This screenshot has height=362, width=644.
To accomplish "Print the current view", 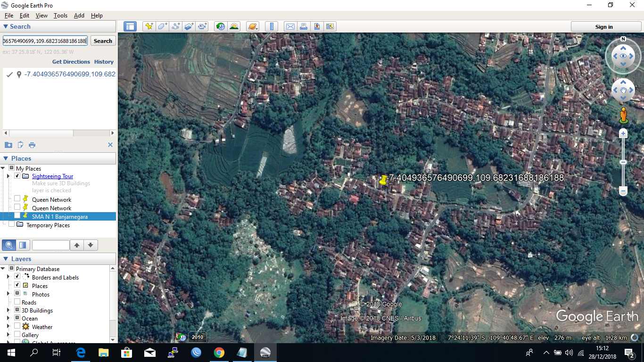I will tap(304, 26).
